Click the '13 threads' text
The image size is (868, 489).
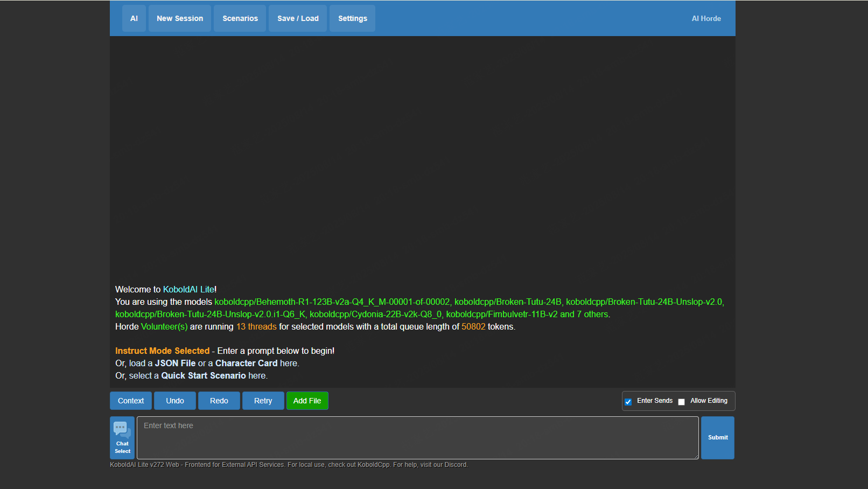coord(256,326)
